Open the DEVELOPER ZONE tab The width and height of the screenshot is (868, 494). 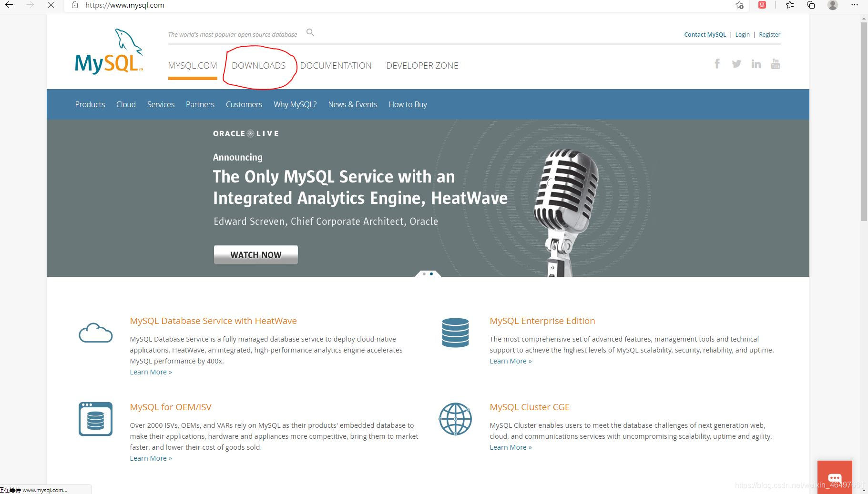pos(422,66)
